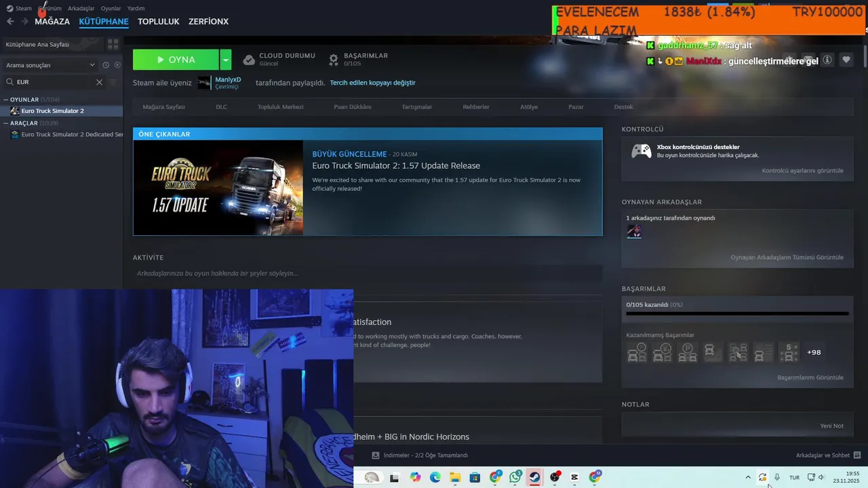The image size is (868, 488).
Task: Open Euro Truck Simulator 2: 1.57 Update Release
Action: click(396, 165)
